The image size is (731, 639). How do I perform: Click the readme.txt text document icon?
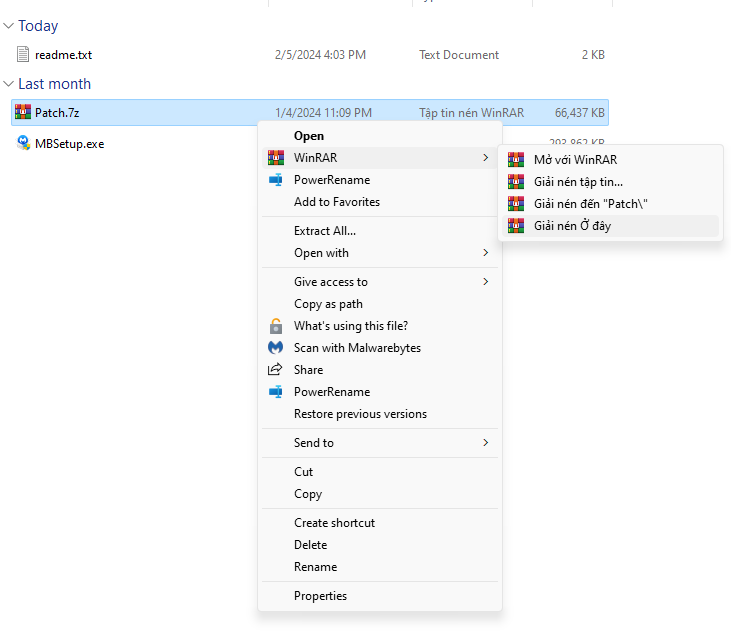(23, 55)
